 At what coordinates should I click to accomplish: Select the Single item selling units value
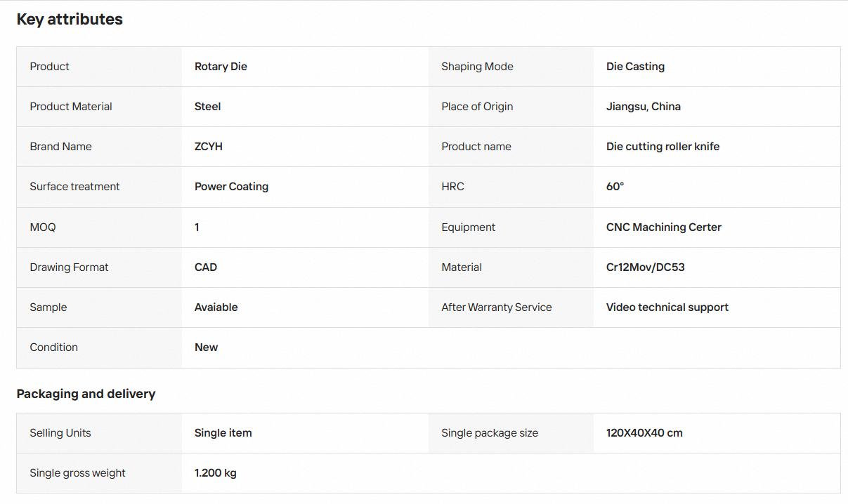click(x=223, y=433)
